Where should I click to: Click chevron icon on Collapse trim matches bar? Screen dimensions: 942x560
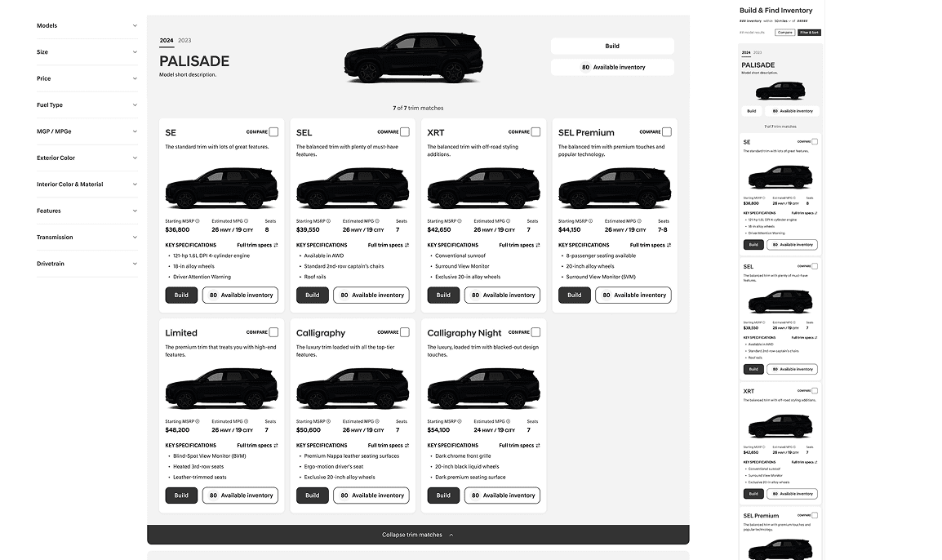pos(451,535)
